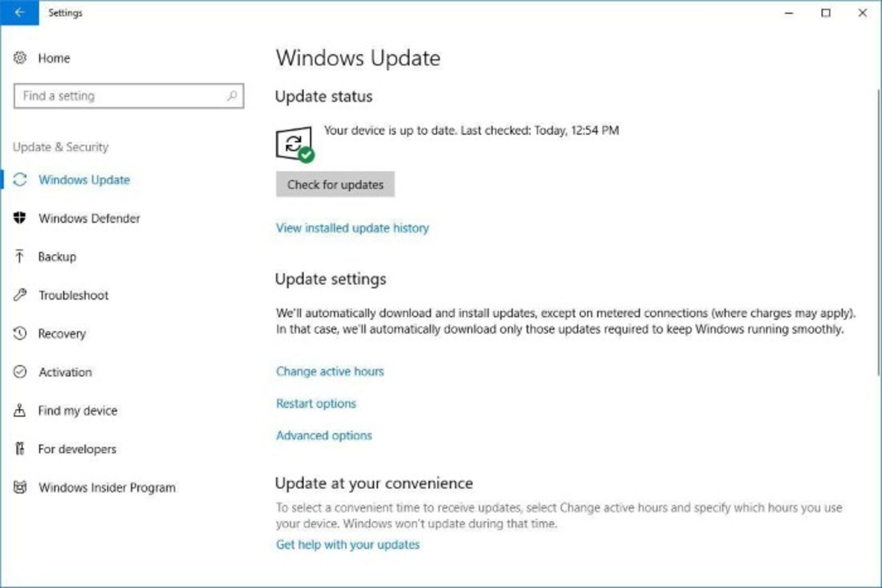Click the Windows Insider Program icon
This screenshot has height=588, width=882.
[x=20, y=487]
